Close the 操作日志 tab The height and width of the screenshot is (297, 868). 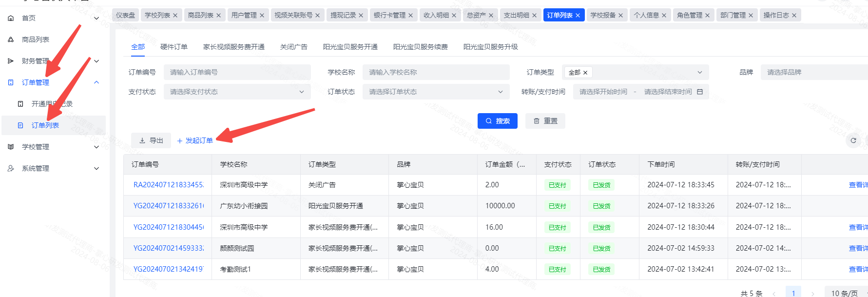click(x=794, y=16)
